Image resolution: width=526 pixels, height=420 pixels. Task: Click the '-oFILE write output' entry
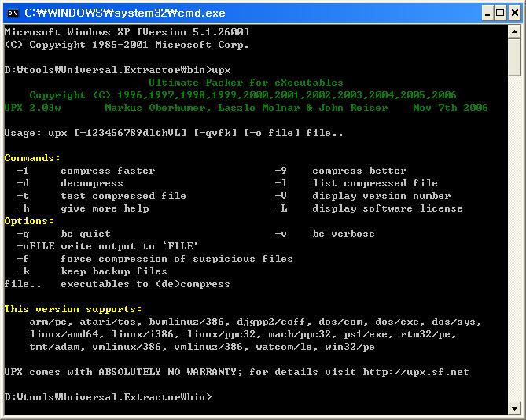[108, 246]
